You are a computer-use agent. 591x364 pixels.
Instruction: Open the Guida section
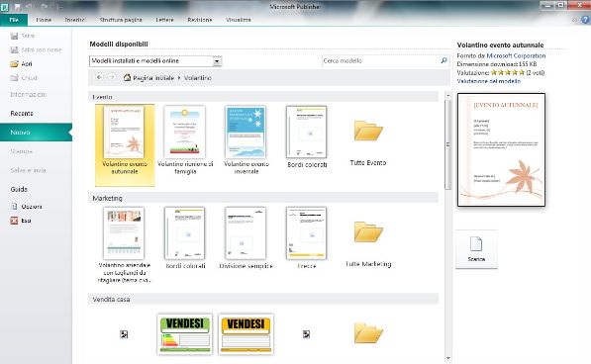tap(19, 189)
